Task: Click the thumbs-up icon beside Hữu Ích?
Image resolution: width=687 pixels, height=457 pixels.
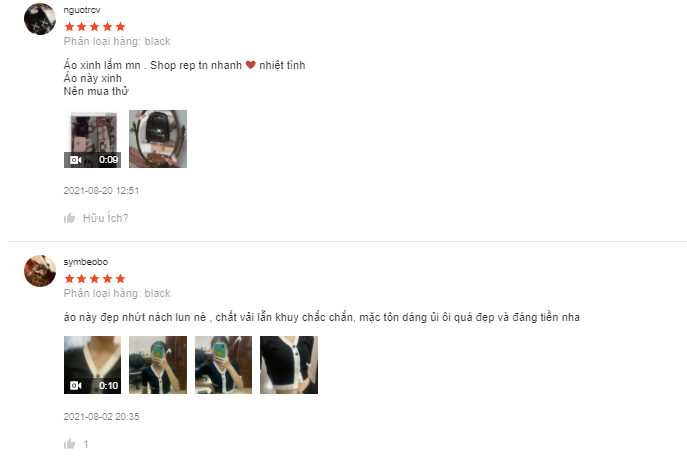Action: 69,218
